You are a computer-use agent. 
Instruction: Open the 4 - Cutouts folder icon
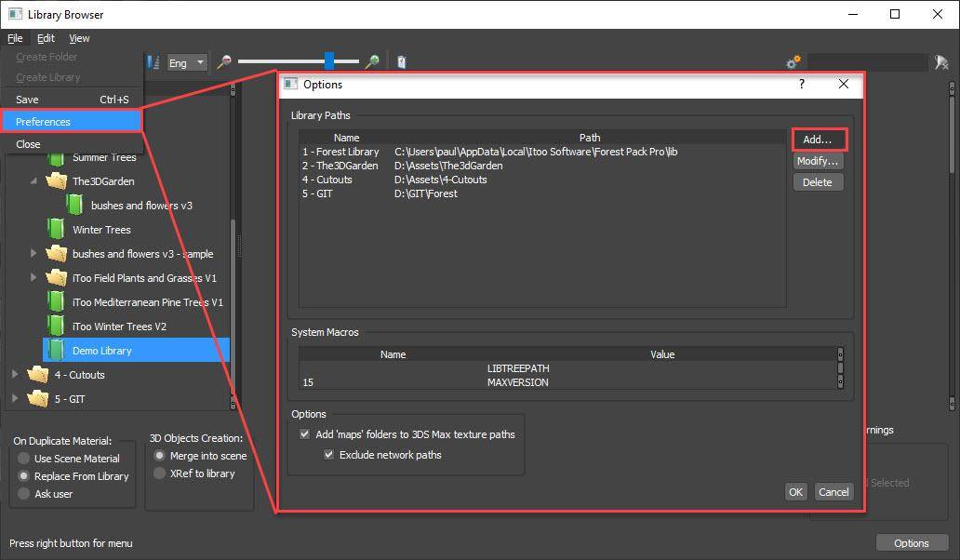point(37,374)
